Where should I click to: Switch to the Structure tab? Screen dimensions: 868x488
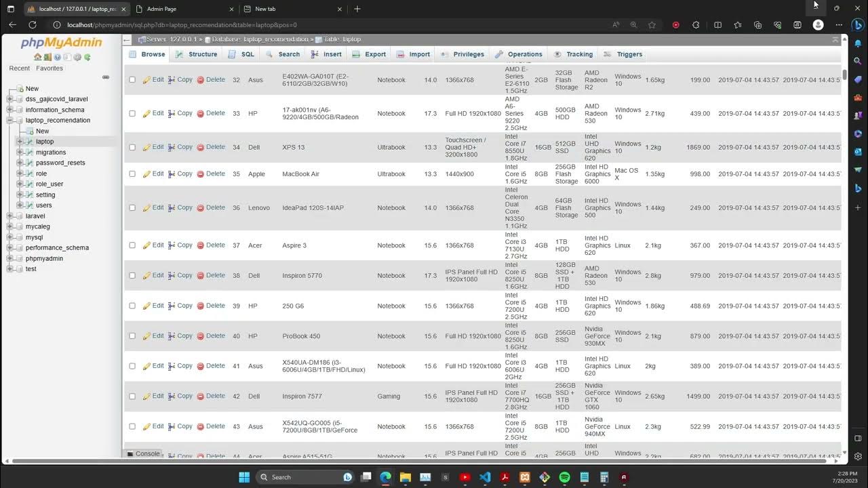click(196, 54)
